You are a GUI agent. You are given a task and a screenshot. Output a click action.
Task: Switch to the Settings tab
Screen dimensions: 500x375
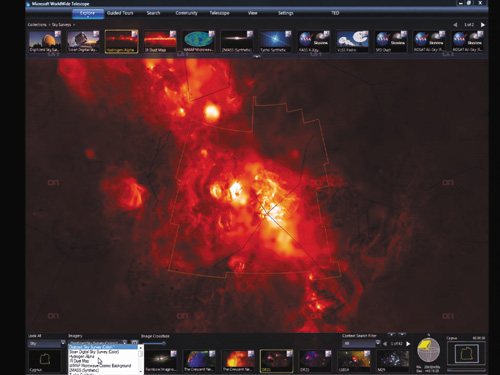coord(286,13)
